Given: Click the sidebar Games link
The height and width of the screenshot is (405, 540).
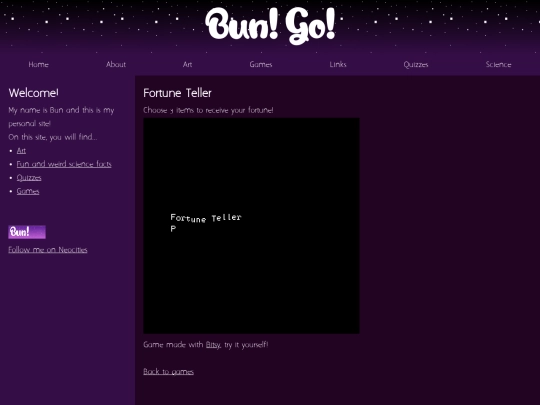Looking at the screenshot, I should click(x=28, y=191).
